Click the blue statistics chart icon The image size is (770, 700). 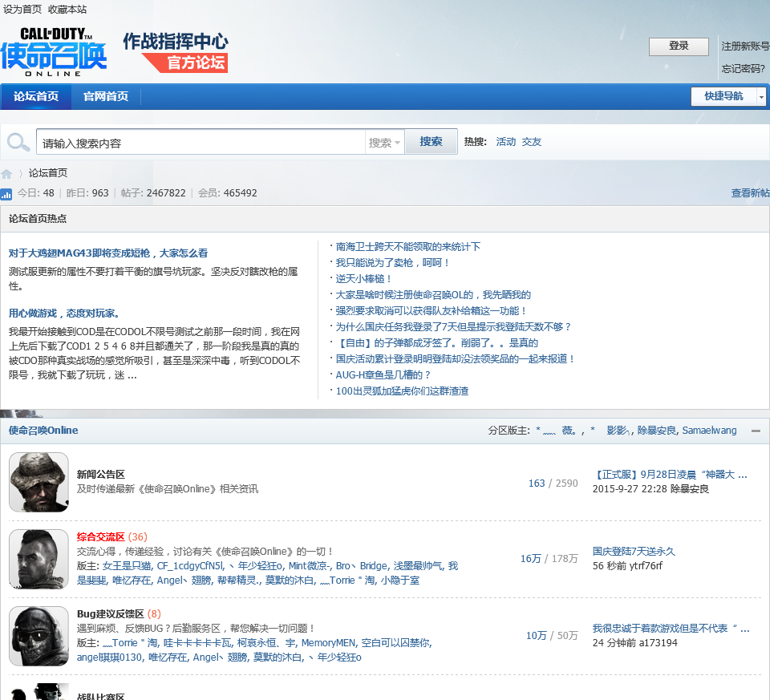6,194
